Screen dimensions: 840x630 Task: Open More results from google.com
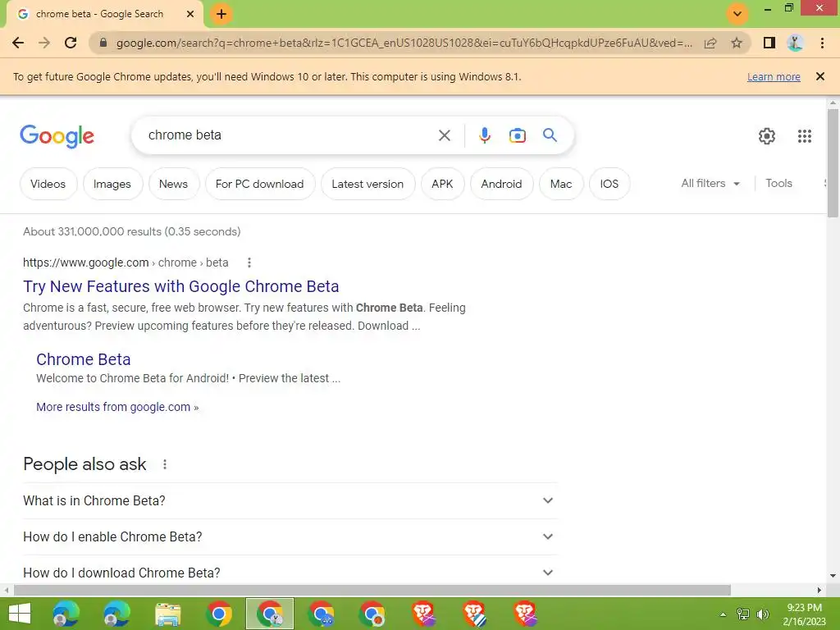point(117,407)
